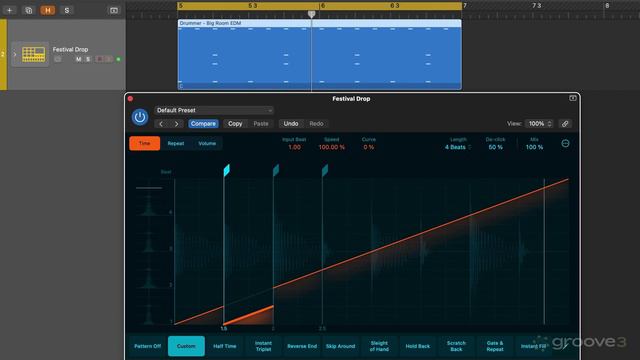Click the Curve value 0 %
This screenshot has height=360, width=640.
coord(369,147)
